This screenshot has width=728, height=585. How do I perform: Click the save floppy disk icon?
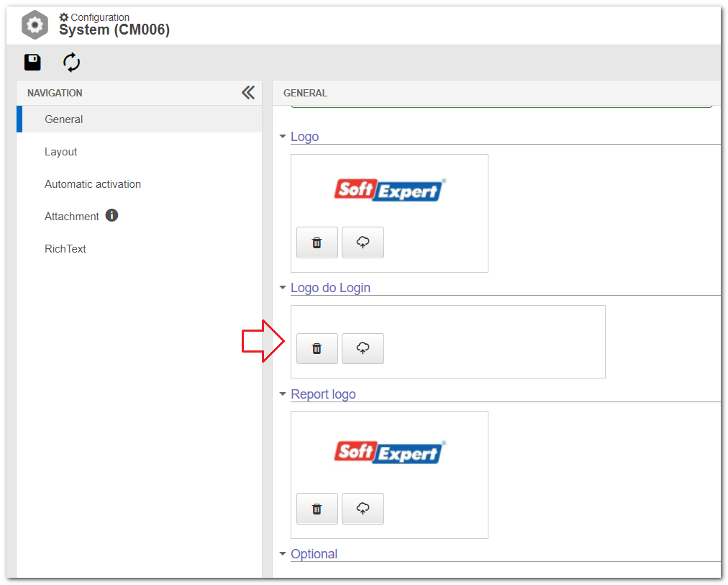coord(32,62)
